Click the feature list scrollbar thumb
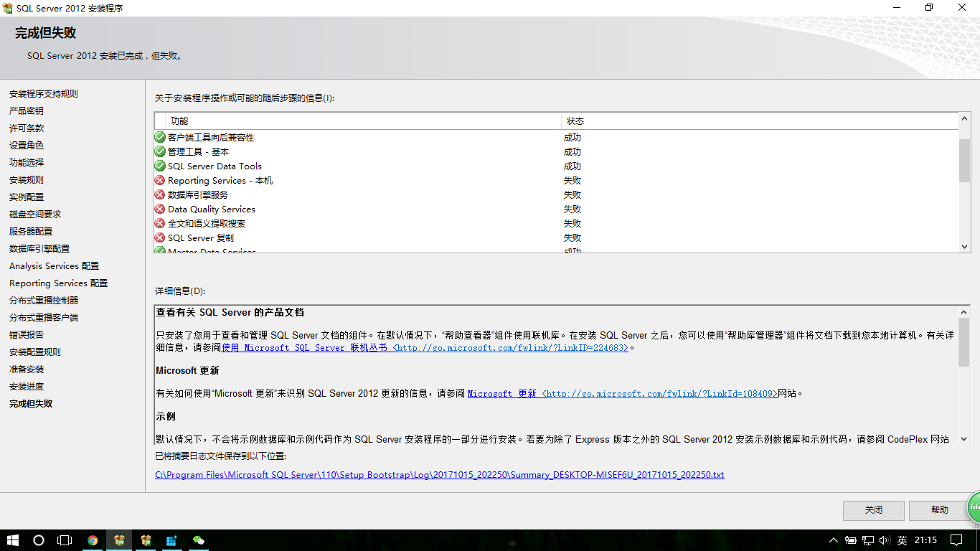This screenshot has height=551, width=980. 964,161
